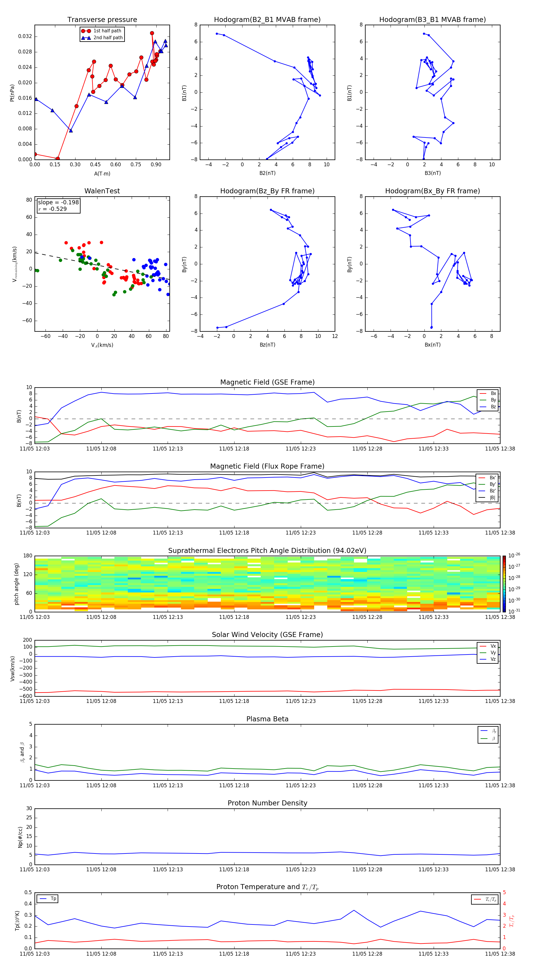Click the "Bz(nT)" horizontal axis label
Image resolution: width=535 pixels, height=980 pixels.
click(x=267, y=345)
